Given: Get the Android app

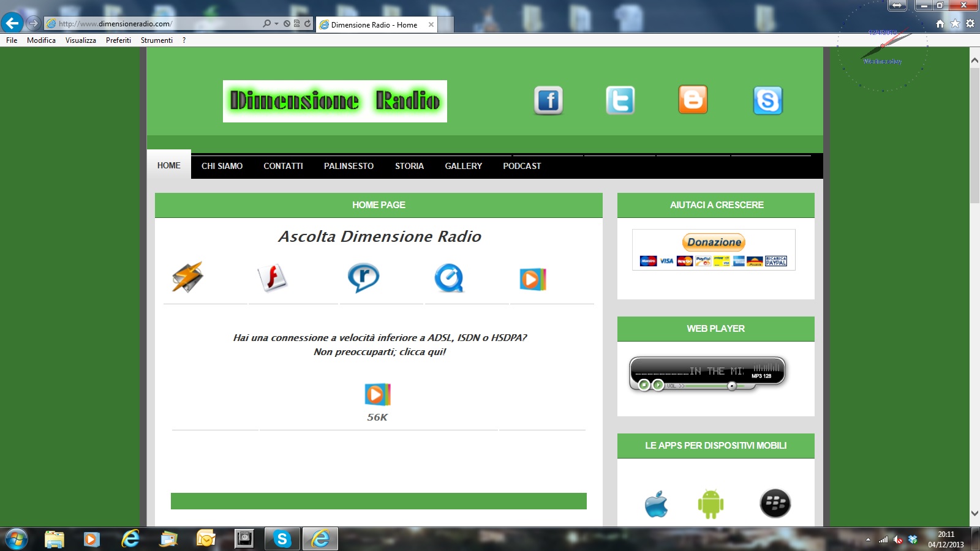Looking at the screenshot, I should coord(710,504).
